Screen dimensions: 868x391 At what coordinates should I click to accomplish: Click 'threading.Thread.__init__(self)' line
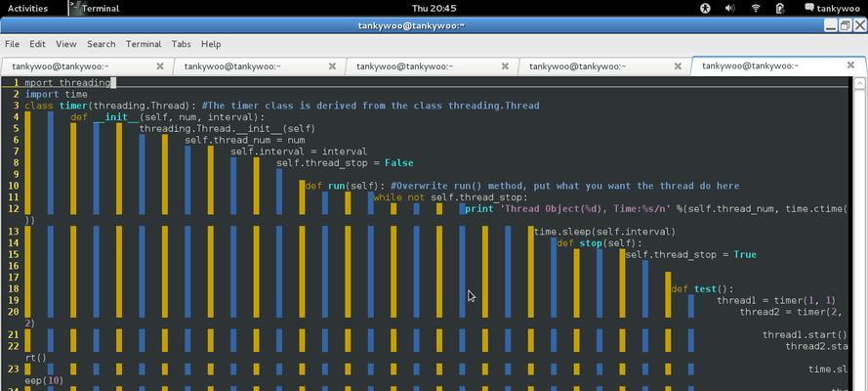tap(227, 128)
